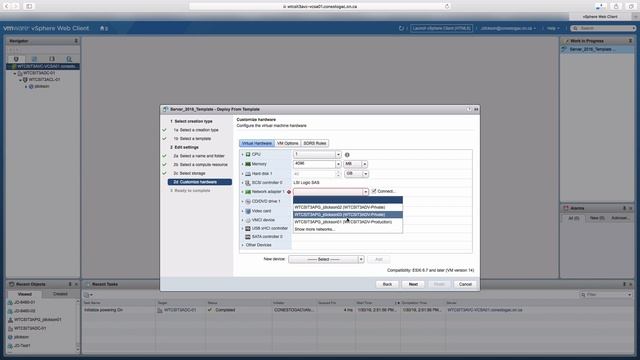Open the logged-in user account menu
The width and height of the screenshot is (640, 360).
point(508,28)
